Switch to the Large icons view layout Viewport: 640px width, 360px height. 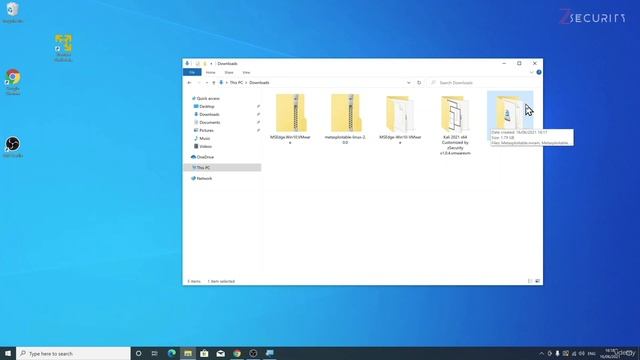click(538, 281)
